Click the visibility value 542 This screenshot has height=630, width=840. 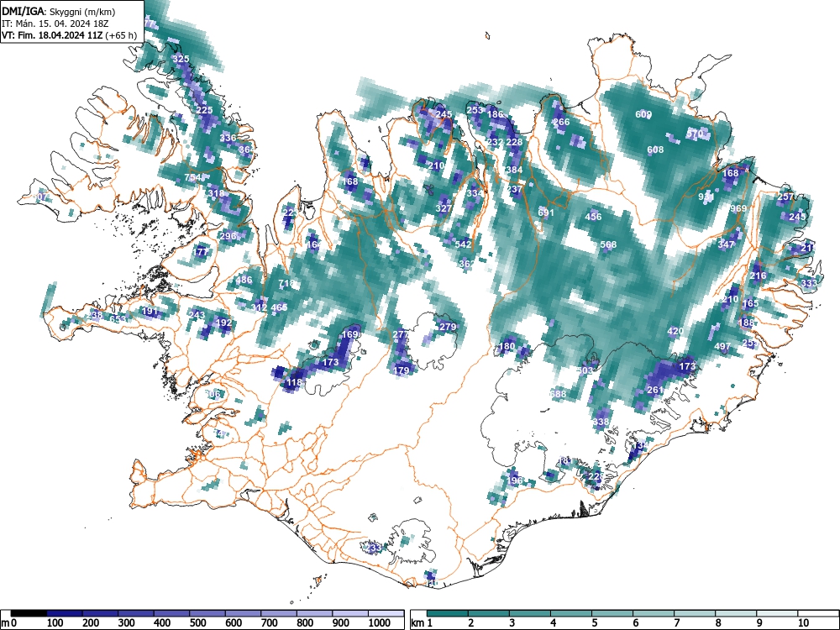point(464,244)
